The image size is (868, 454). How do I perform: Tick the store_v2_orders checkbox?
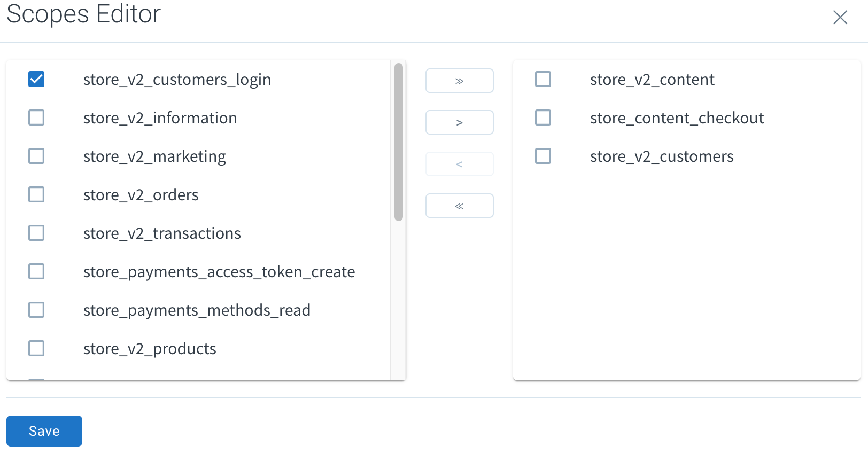pyautogui.click(x=36, y=194)
